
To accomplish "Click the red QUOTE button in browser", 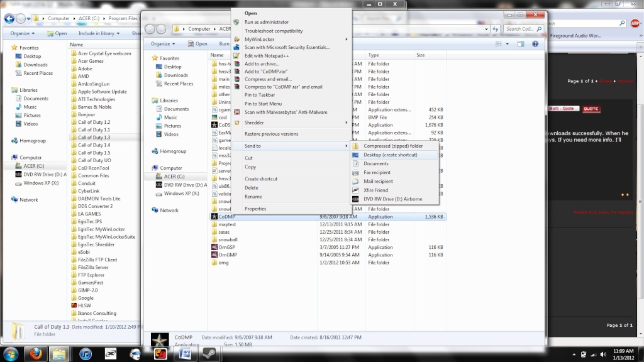I will click(591, 109).
